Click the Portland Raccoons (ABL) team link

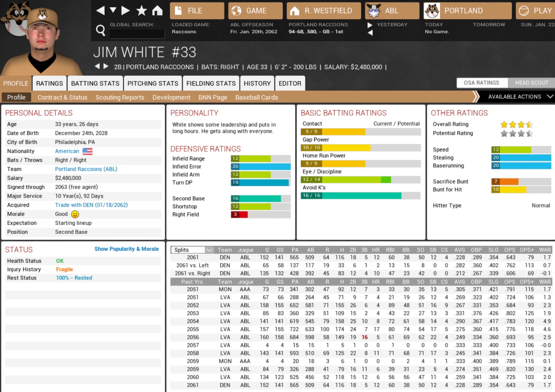(x=86, y=169)
